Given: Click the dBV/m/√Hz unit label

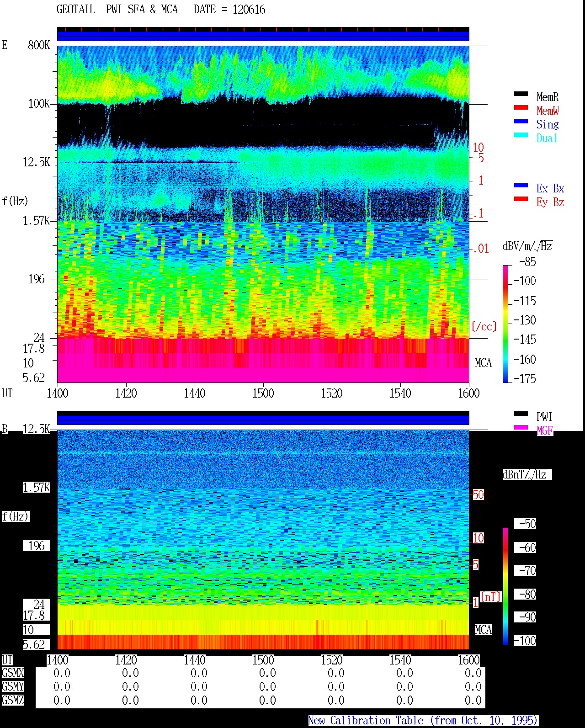Looking at the screenshot, I should tap(527, 246).
